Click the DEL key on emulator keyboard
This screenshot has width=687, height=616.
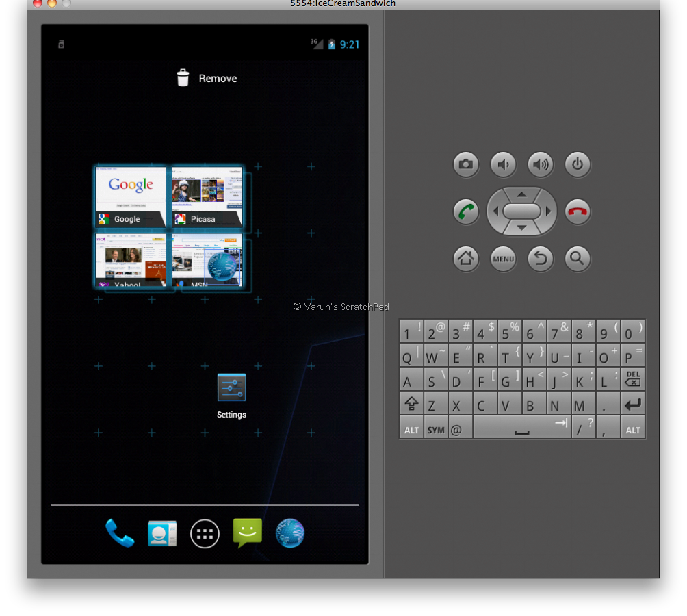pyautogui.click(x=633, y=378)
